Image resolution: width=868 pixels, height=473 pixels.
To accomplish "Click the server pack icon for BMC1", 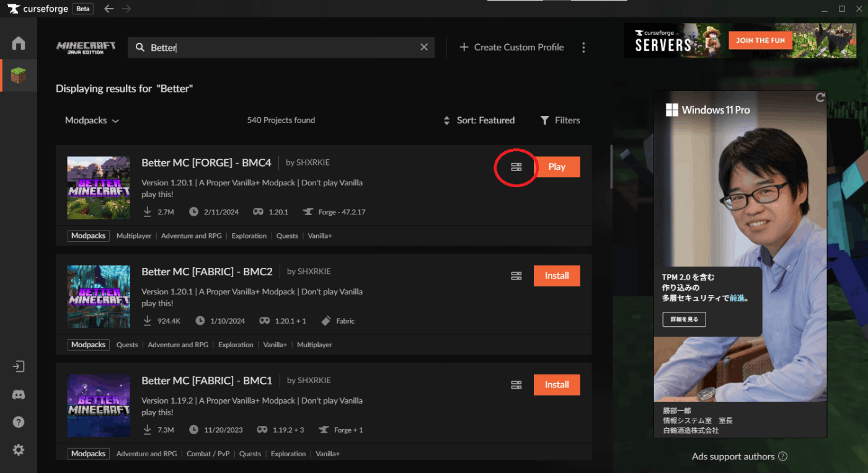I will click(x=516, y=385).
